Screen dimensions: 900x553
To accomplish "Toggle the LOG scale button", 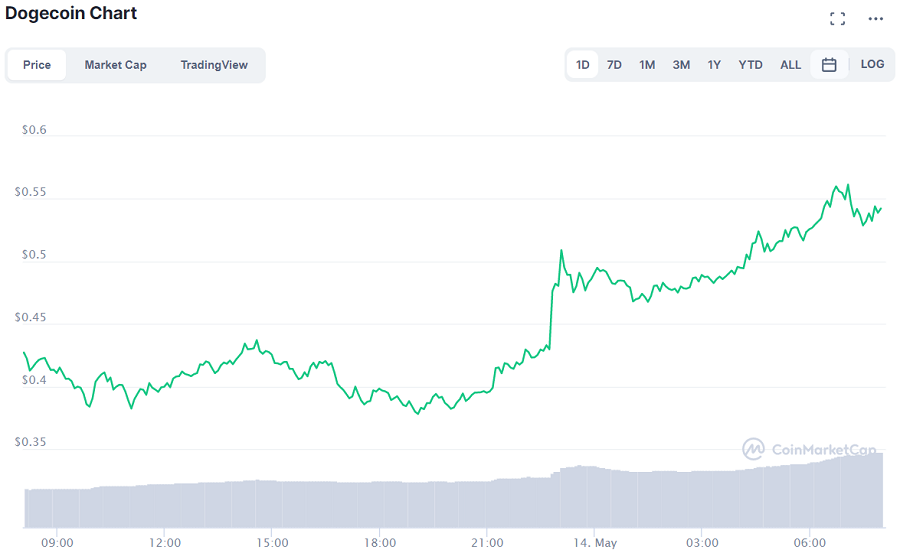I will pos(872,64).
